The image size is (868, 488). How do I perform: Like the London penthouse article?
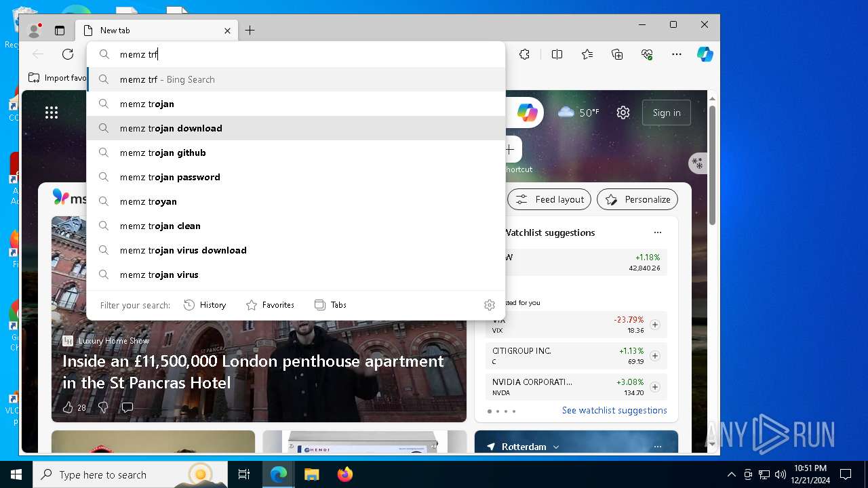68,407
